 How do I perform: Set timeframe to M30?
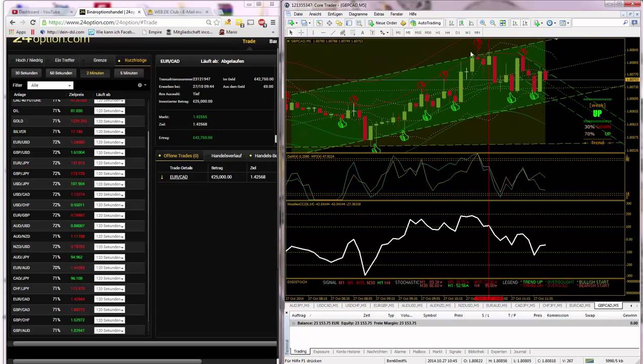pos(428,32)
